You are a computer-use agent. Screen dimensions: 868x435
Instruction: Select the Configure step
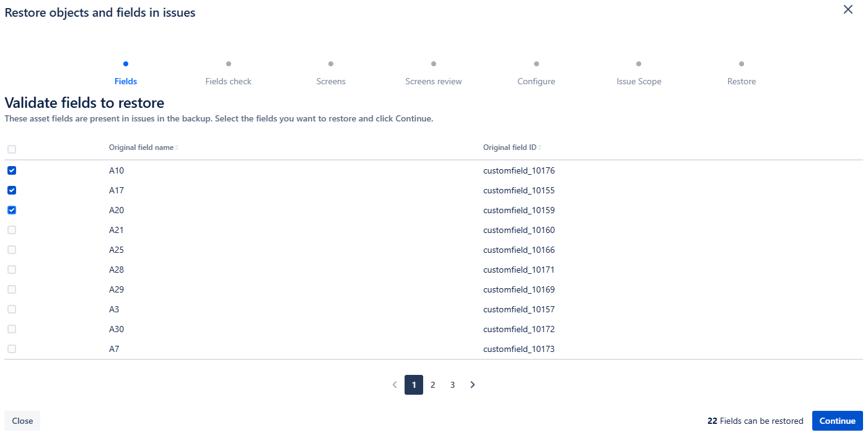point(537,81)
